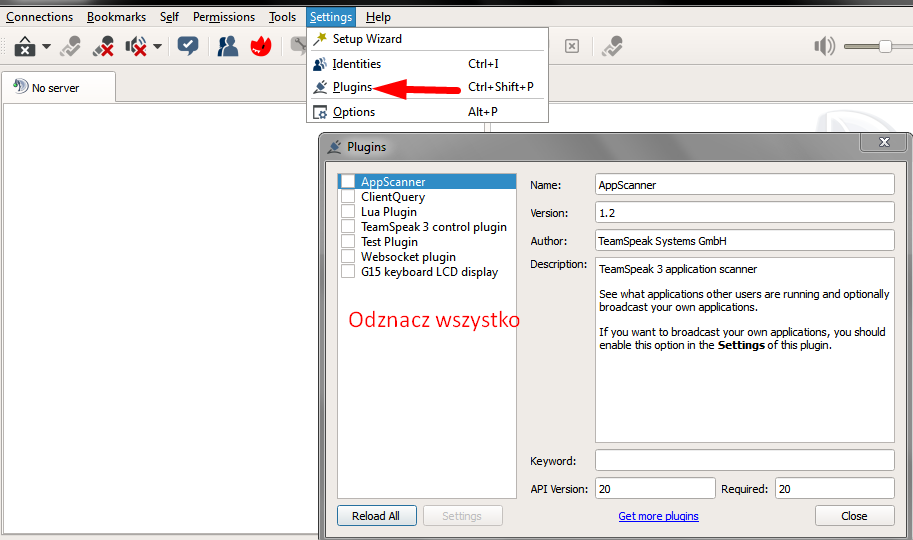Click the red flame toolbar icon

261,46
